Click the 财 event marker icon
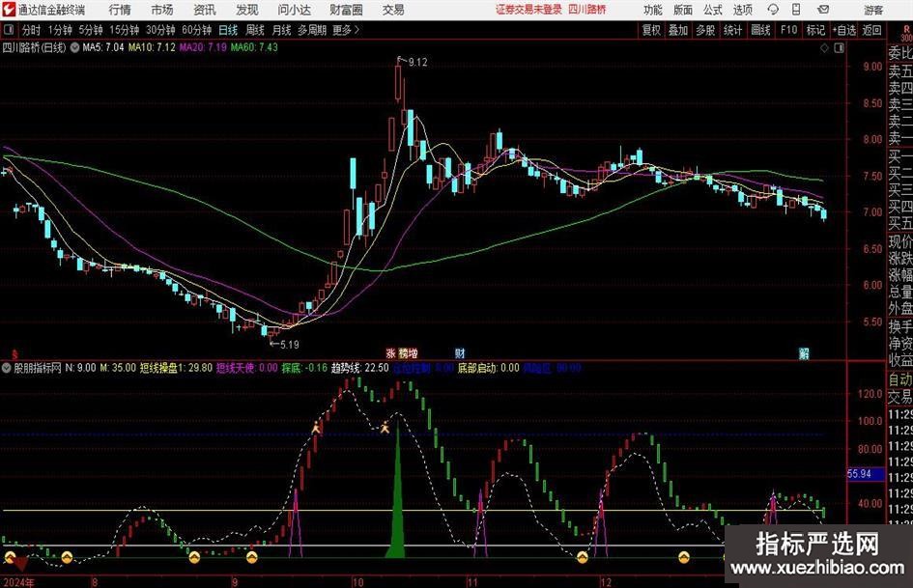Screen dimensions: 913x588 460,353
